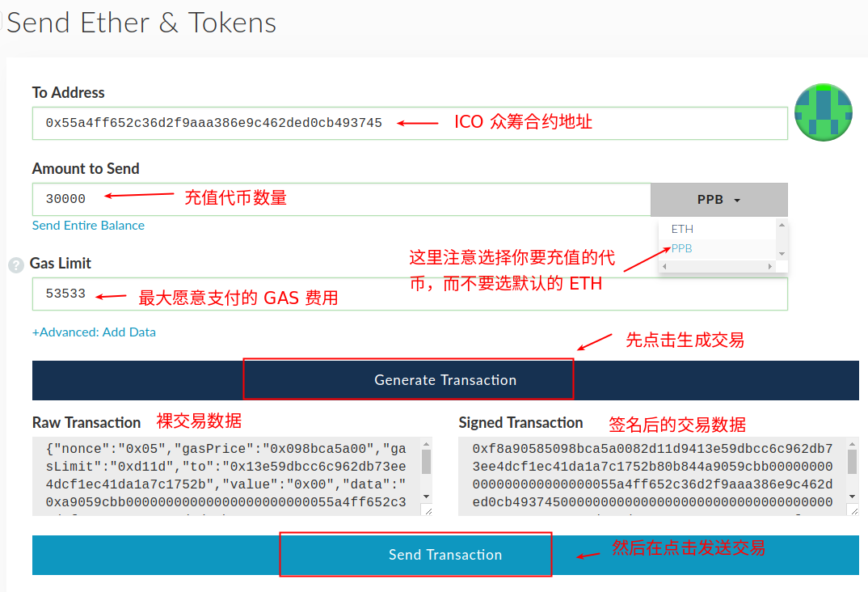Click the Raw Transaction label

(86, 422)
